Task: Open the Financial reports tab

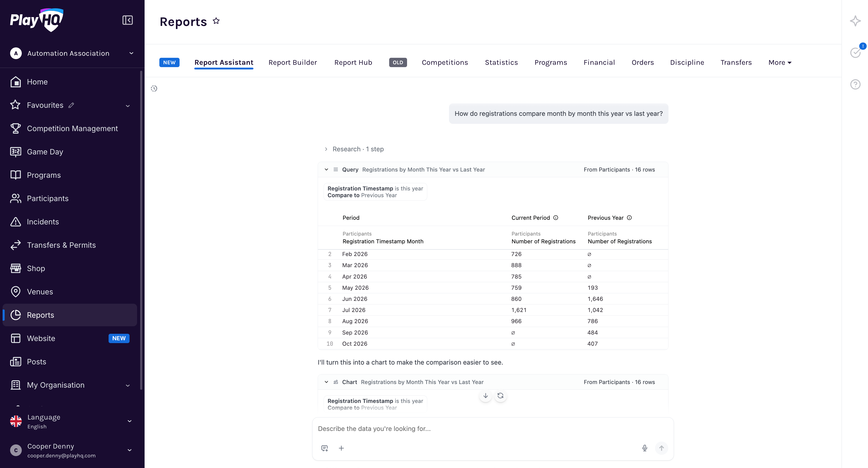Action: coord(599,63)
